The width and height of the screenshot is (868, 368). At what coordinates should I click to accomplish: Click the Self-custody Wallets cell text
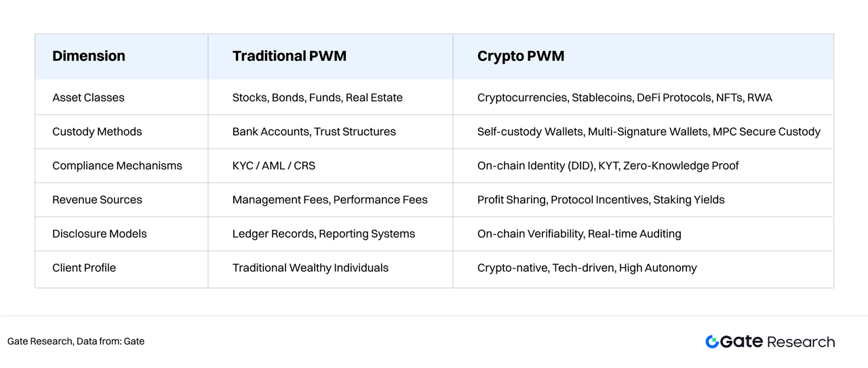(530, 131)
